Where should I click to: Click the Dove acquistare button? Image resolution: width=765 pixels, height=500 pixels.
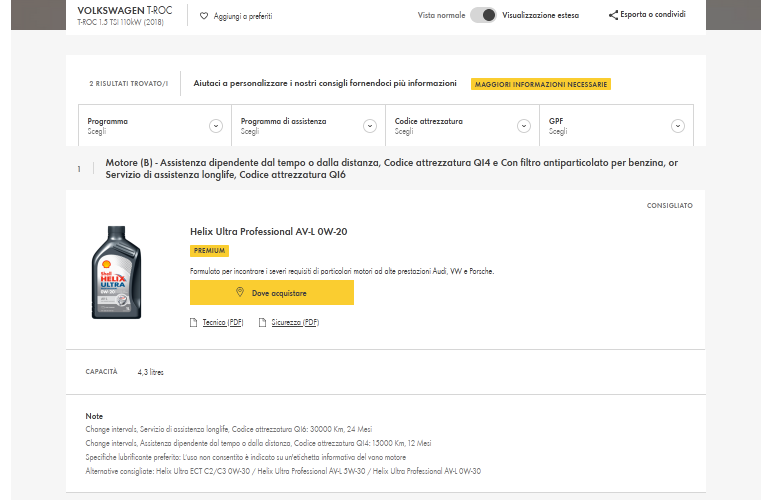coord(272,293)
